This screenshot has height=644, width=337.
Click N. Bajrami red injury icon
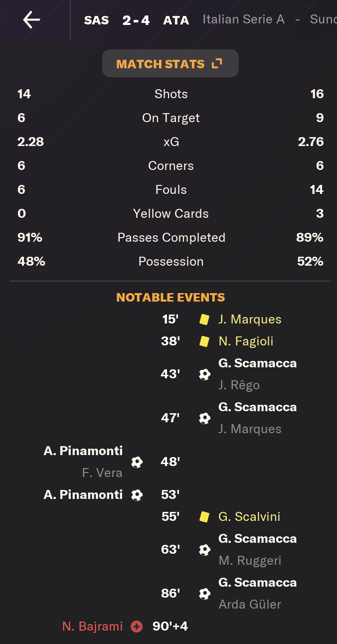[x=137, y=627]
